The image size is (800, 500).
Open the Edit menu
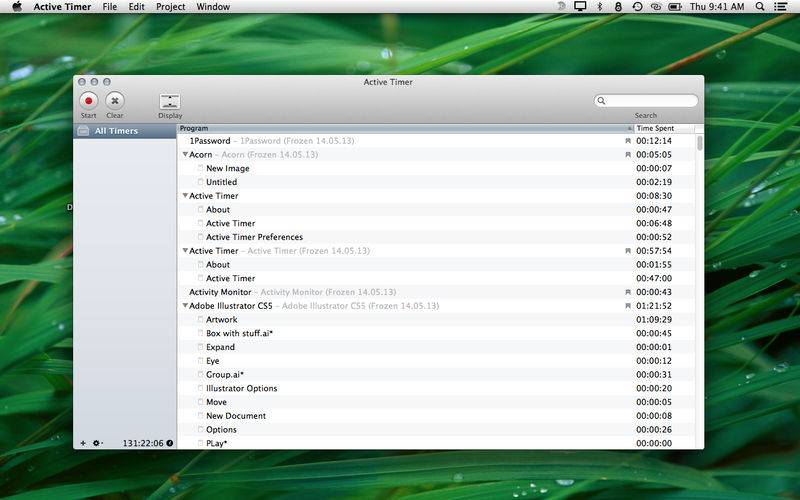pyautogui.click(x=136, y=7)
